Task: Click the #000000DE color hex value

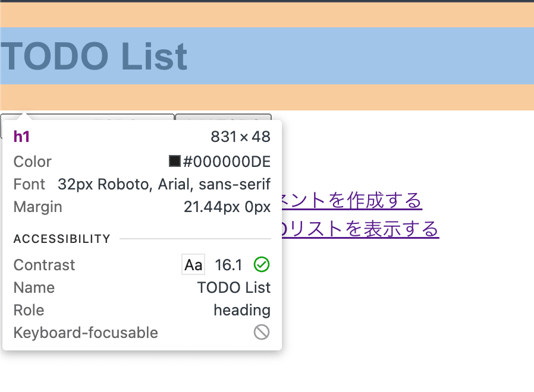Action: tap(227, 162)
